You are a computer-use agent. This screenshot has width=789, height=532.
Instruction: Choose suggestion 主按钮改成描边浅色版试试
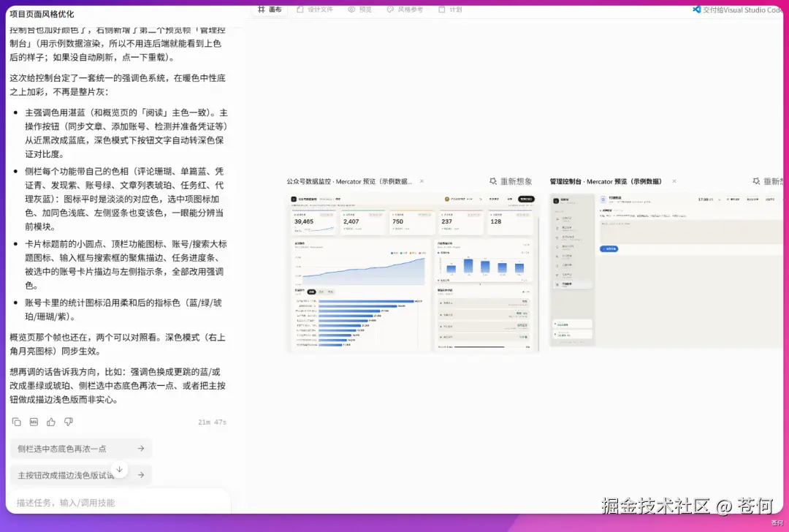[81, 475]
